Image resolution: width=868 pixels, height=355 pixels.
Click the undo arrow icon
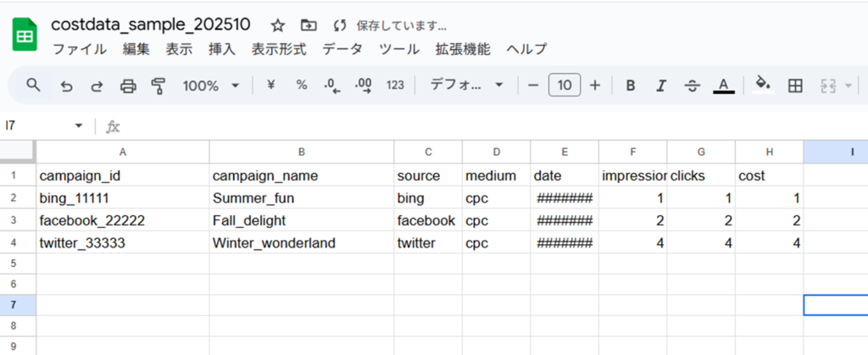click(x=66, y=86)
